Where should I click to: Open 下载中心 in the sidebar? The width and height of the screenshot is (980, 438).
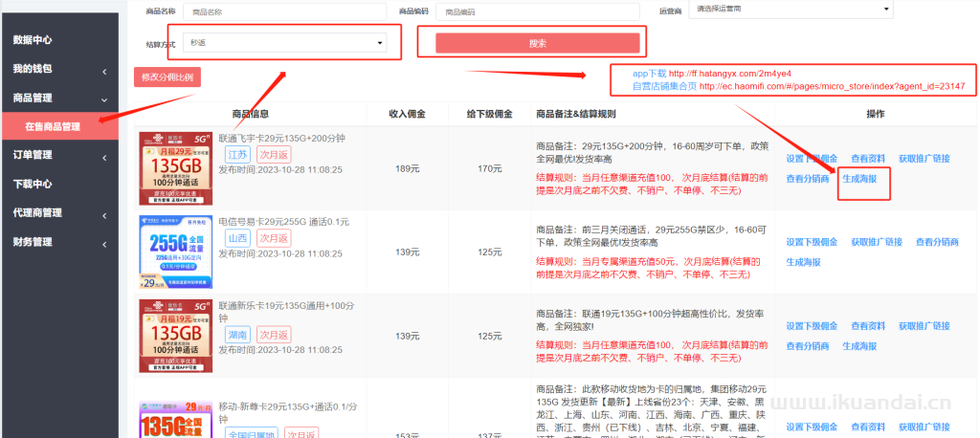pos(33,185)
